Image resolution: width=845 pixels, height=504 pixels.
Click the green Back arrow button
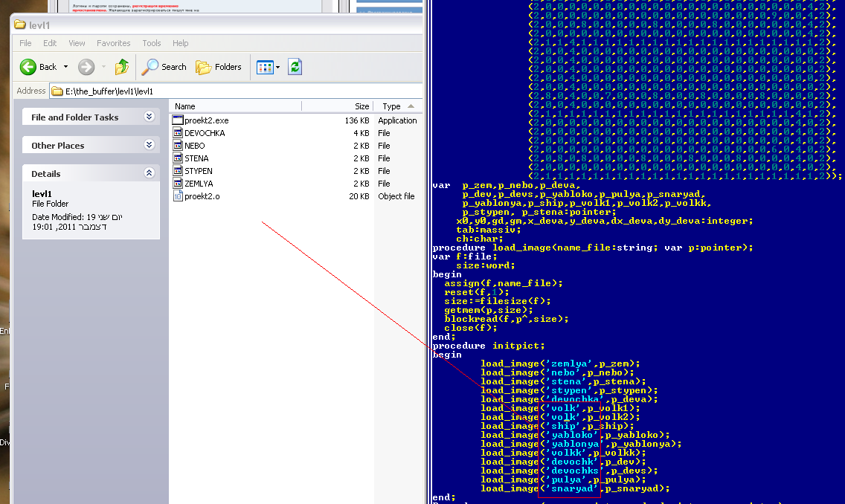29,67
